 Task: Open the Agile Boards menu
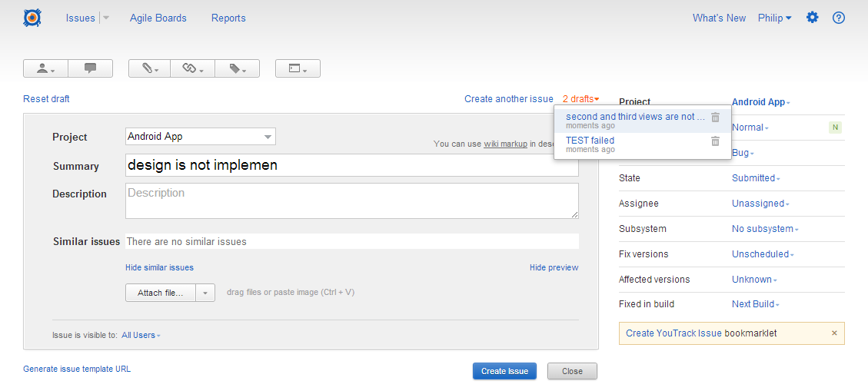coord(158,18)
